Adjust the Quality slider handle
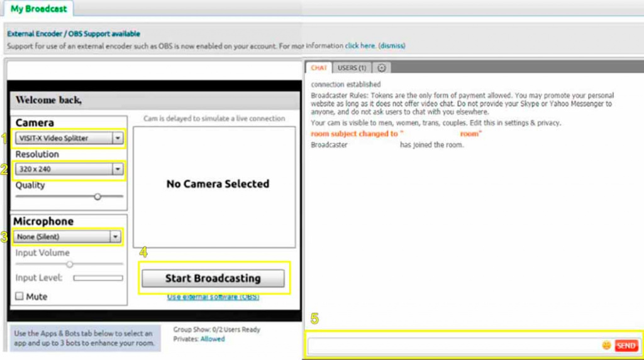 (x=97, y=197)
